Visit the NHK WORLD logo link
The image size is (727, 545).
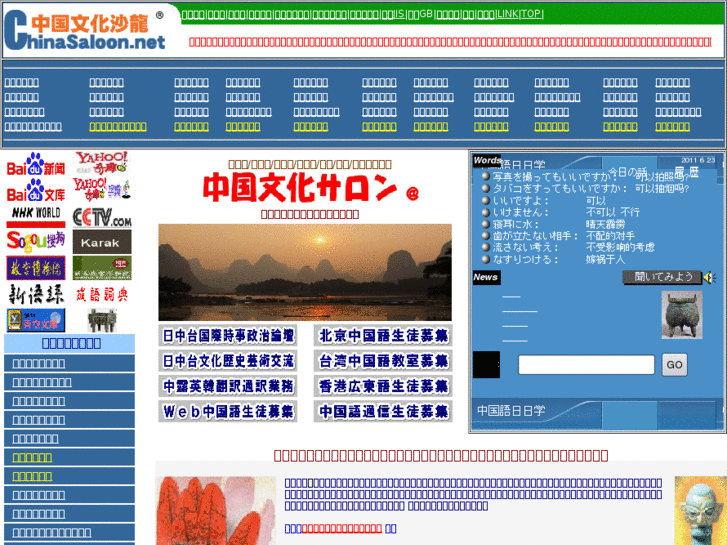36,216
